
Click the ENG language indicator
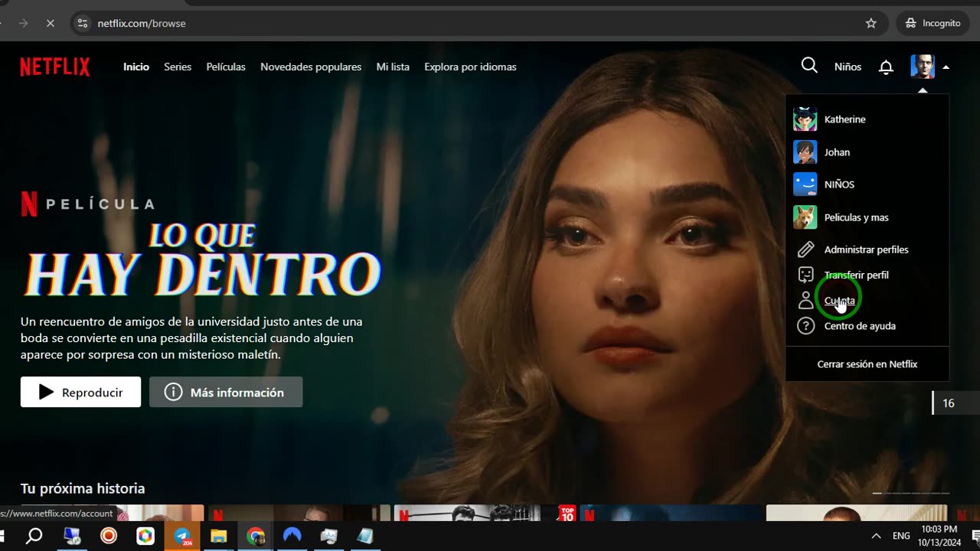(x=901, y=536)
